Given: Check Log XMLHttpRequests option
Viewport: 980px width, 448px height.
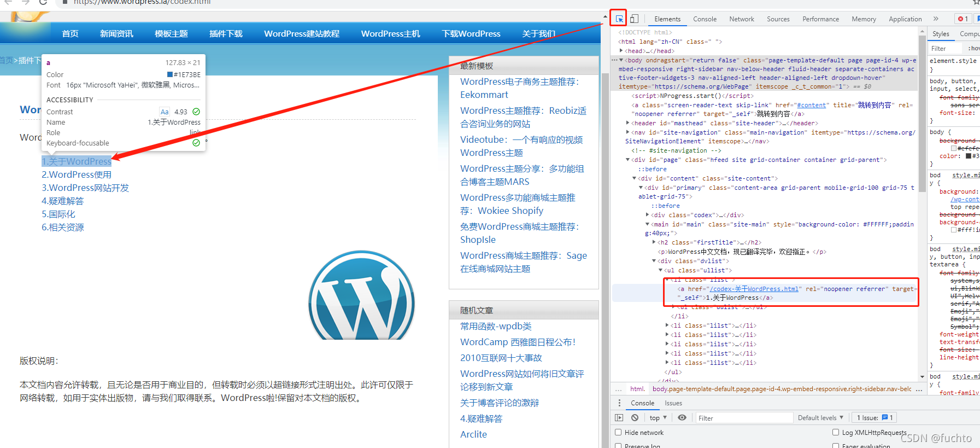Looking at the screenshot, I should tap(836, 432).
